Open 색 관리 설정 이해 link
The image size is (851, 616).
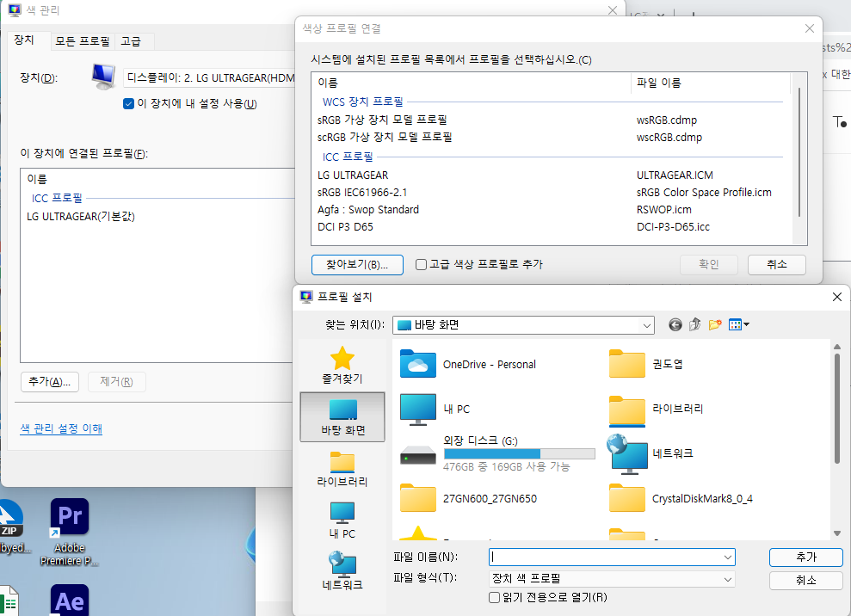click(x=61, y=428)
